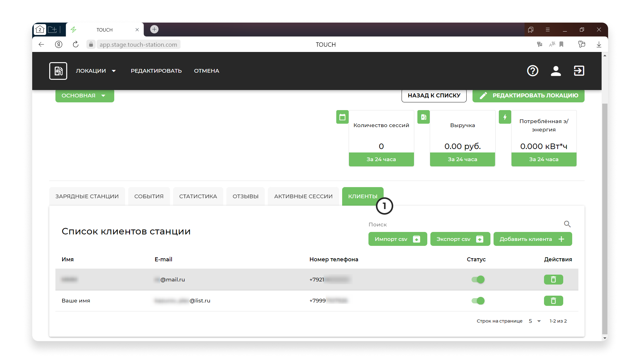Viewport: 640px width, 364px height.
Task: Click the Ваше имя name cell
Action: point(76,301)
